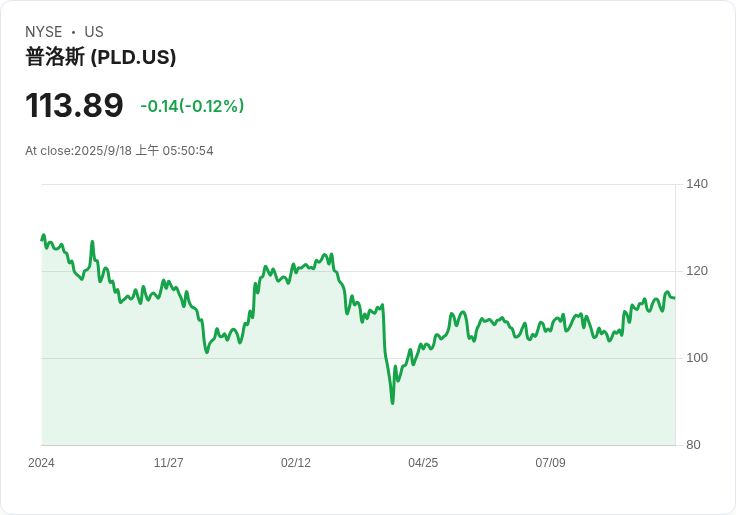Viewport: 736px width, 515px height.
Task: Click the 140 horizontal gridline
Action: pos(360,184)
